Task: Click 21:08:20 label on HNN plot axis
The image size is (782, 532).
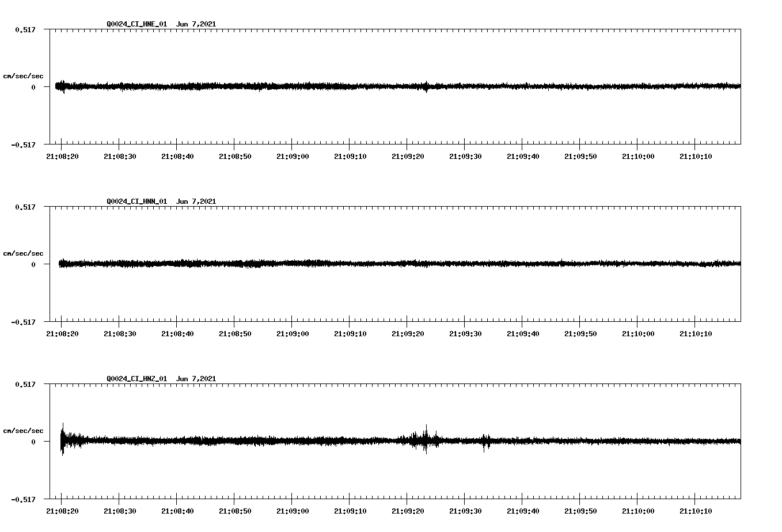Action: [62, 334]
